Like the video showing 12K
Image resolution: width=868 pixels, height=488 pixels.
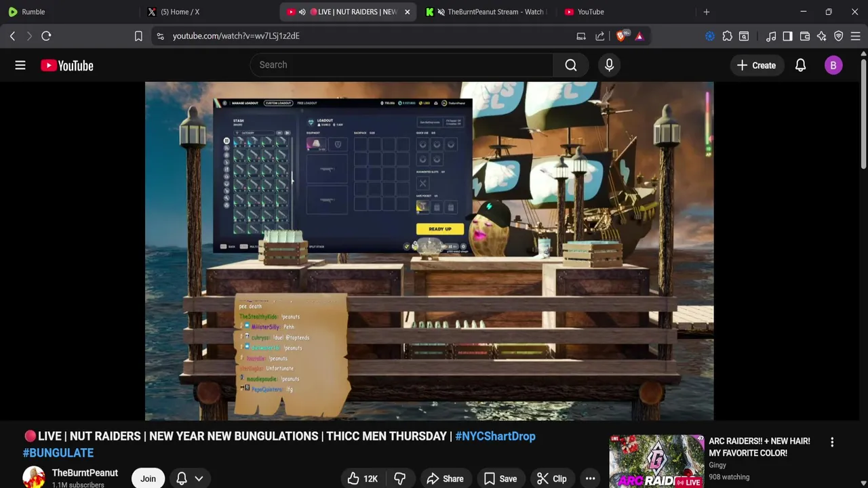(x=362, y=479)
